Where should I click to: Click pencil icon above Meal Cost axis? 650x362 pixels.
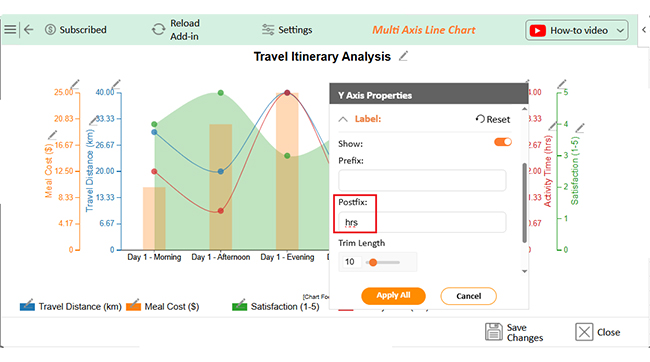pyautogui.click(x=75, y=85)
